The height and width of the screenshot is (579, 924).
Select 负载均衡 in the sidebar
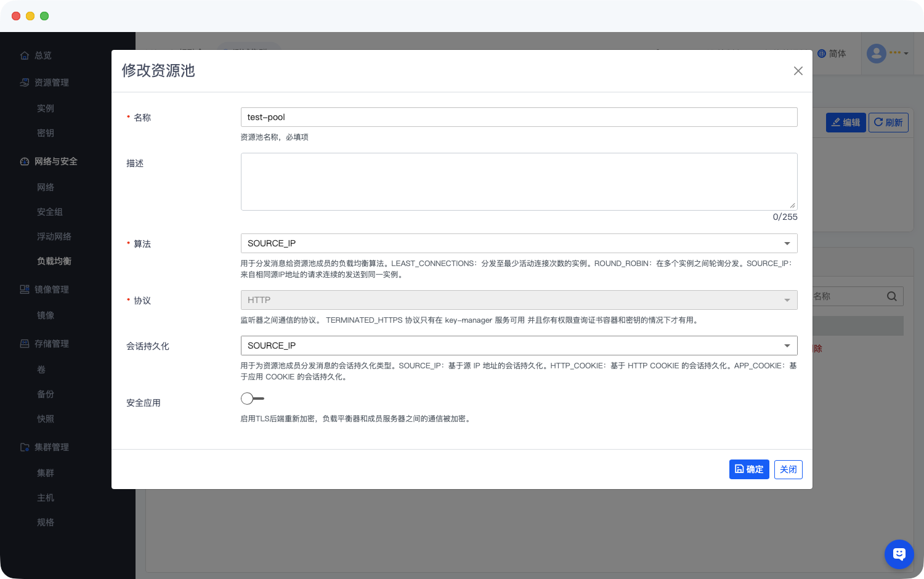[x=54, y=261]
